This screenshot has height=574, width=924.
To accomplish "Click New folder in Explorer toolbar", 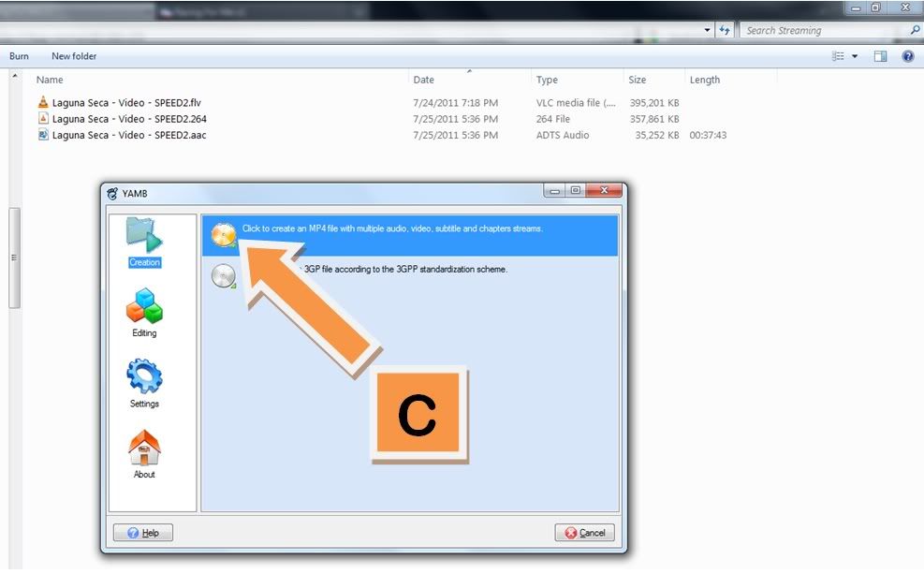I will (x=74, y=56).
